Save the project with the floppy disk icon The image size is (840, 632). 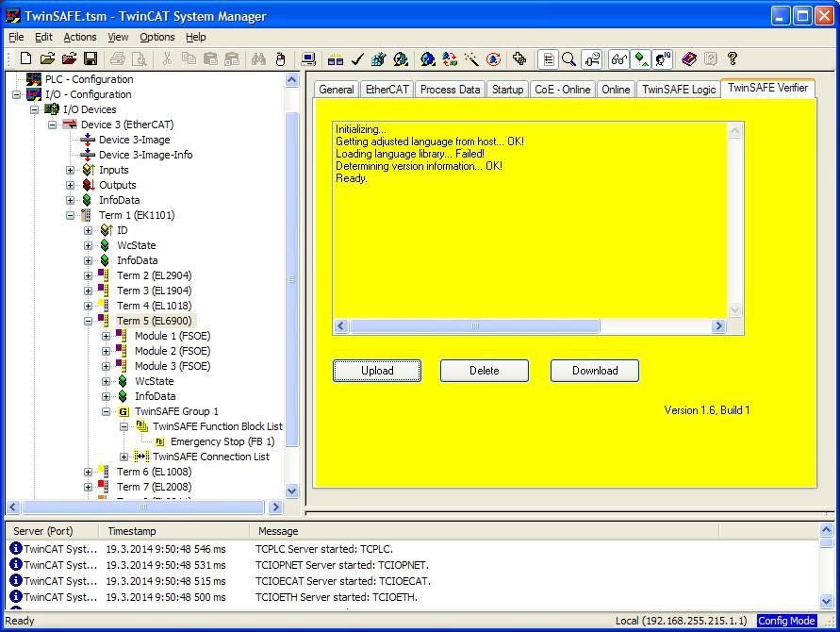[91, 59]
